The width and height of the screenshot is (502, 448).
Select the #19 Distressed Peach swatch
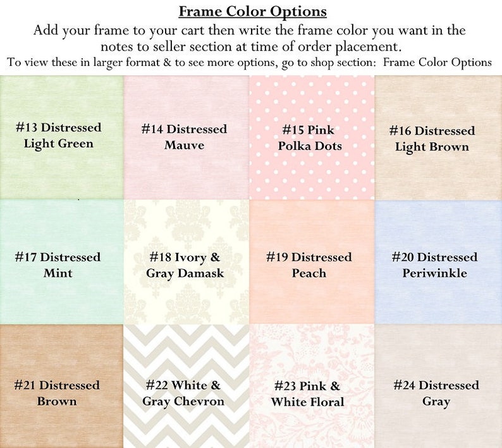pyautogui.click(x=312, y=262)
